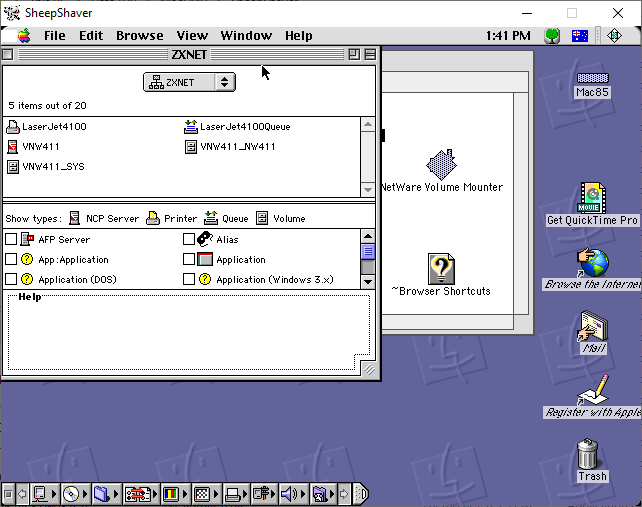Select the Mail desktop icon
The image size is (642, 507).
click(593, 326)
